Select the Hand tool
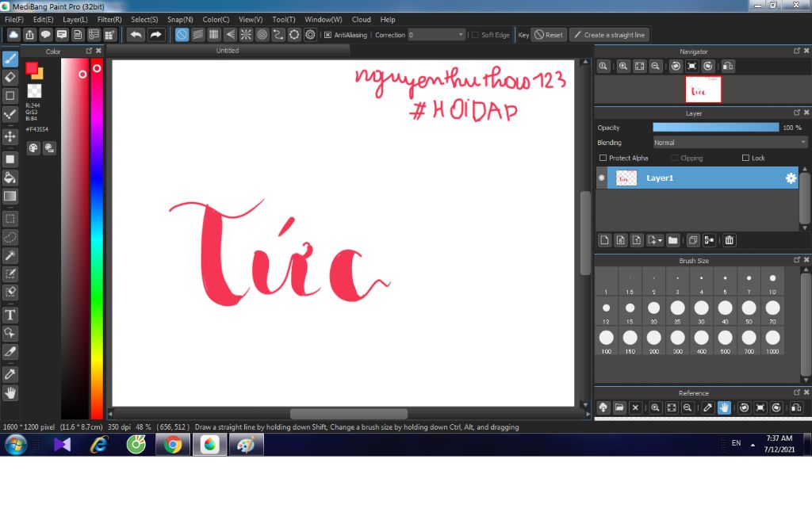This screenshot has width=812, height=524. click(10, 393)
